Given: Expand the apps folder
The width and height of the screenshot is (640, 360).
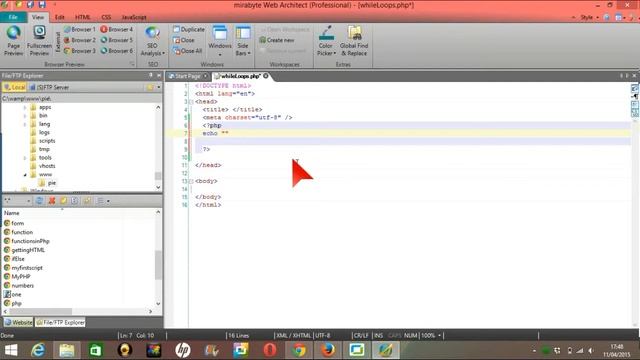Looking at the screenshot, I should [25, 107].
